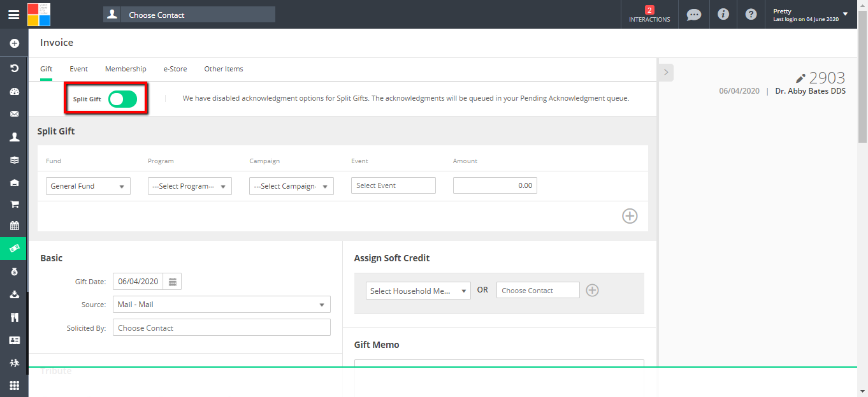Open the Select Program dropdown
Image resolution: width=868 pixels, height=397 pixels.
tap(189, 186)
